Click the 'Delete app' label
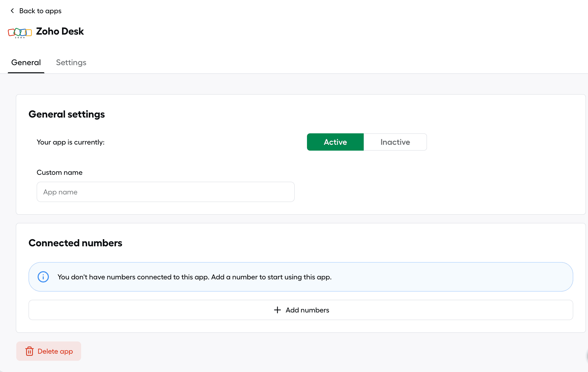This screenshot has width=588, height=372. coord(55,351)
